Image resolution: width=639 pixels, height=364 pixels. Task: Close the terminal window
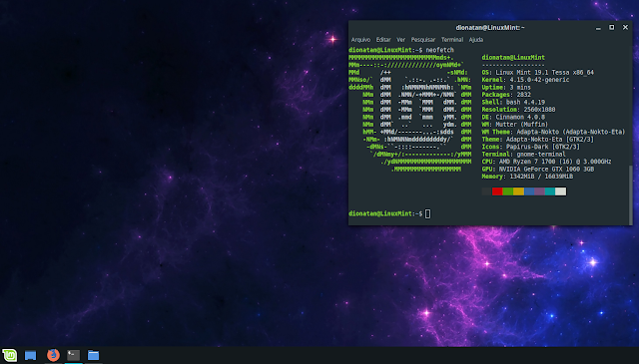pos(626,27)
